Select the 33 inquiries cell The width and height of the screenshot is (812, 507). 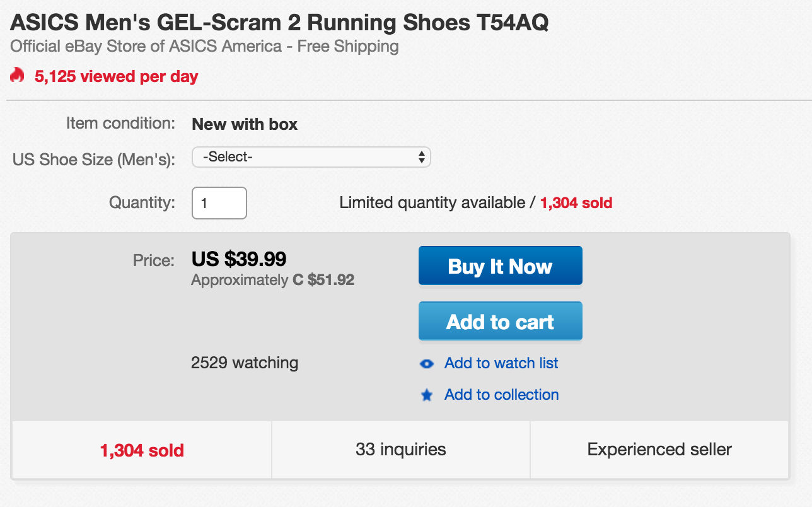click(401, 450)
